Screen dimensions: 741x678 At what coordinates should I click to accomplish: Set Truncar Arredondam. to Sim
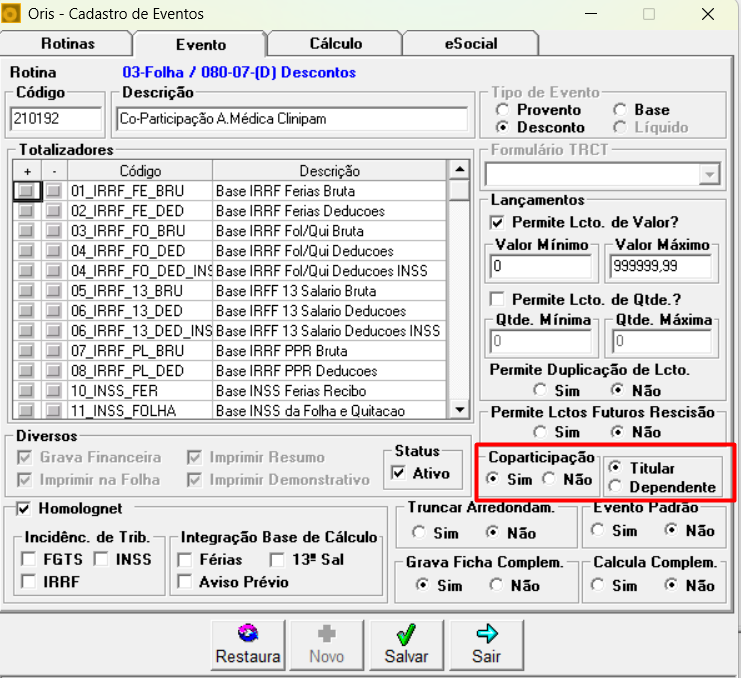point(419,532)
